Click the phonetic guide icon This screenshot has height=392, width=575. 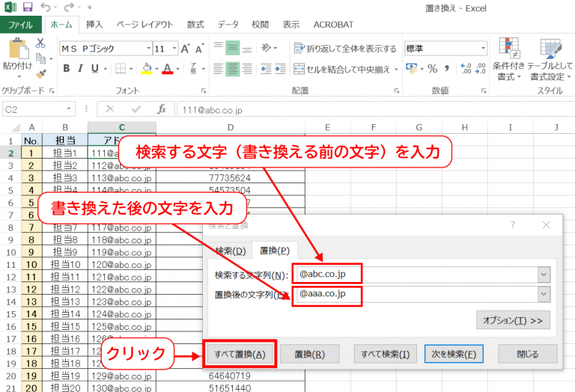coord(194,68)
